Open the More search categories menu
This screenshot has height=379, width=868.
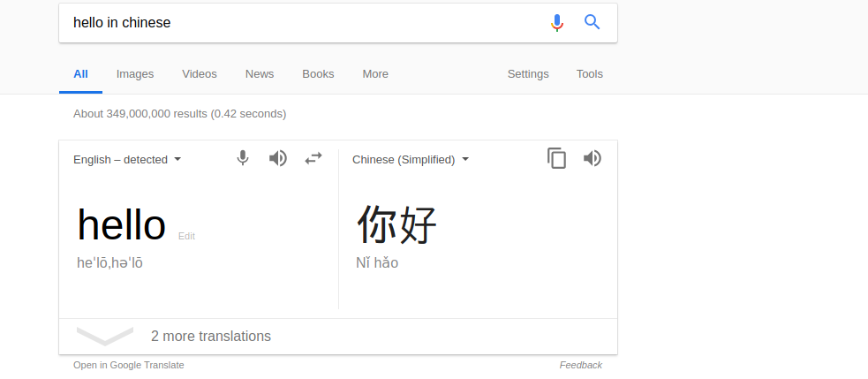(375, 74)
